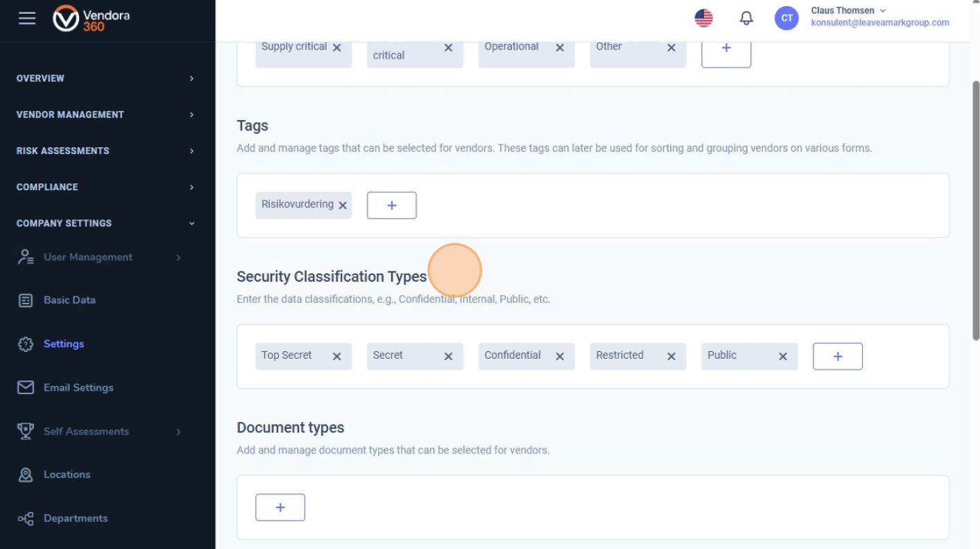Remove the Risikovurdering tag

343,205
